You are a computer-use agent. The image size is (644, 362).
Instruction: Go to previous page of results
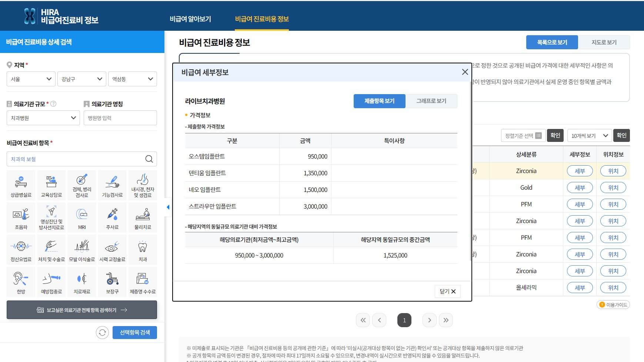coord(379,320)
